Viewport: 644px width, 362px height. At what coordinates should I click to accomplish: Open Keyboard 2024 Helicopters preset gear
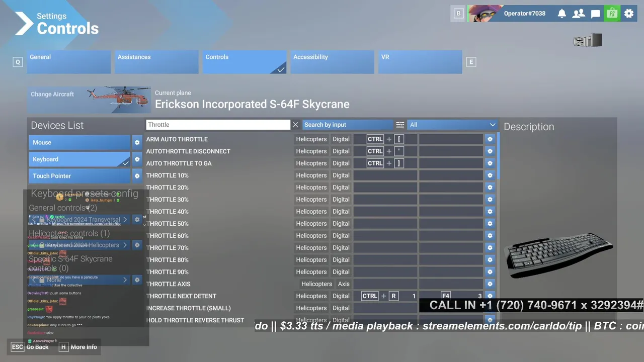point(137,245)
